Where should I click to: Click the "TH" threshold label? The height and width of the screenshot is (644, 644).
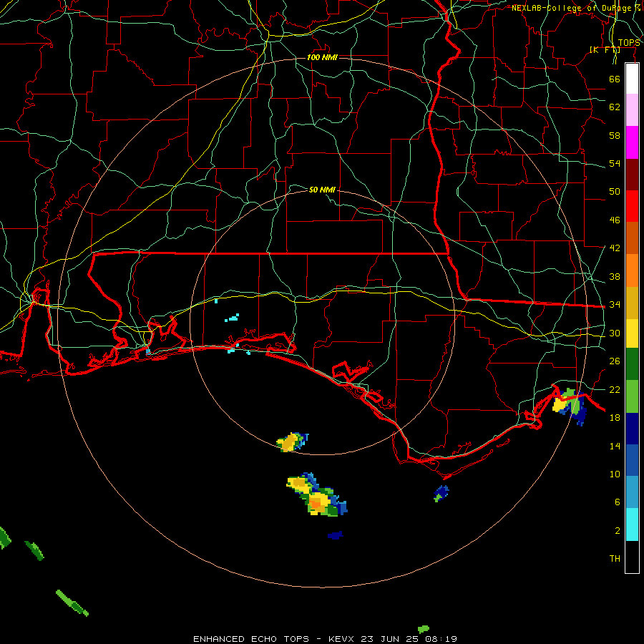615,559
